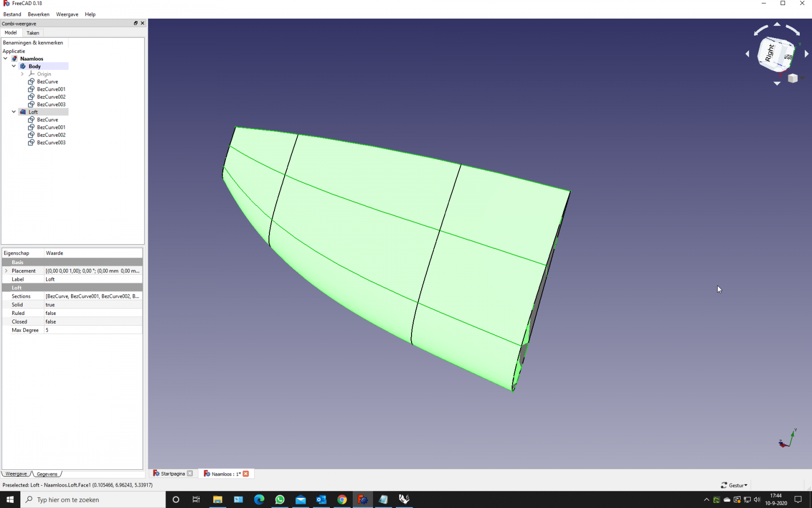
Task: Select BezCurve002 under Loft
Action: (x=51, y=135)
